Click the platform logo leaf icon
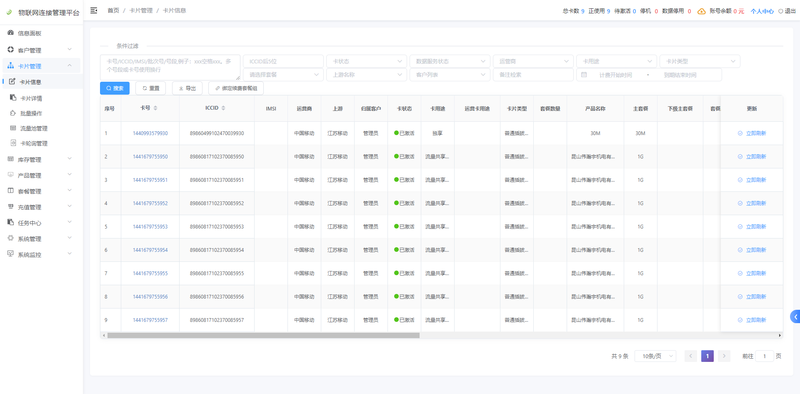The width and height of the screenshot is (800, 394). [x=9, y=12]
